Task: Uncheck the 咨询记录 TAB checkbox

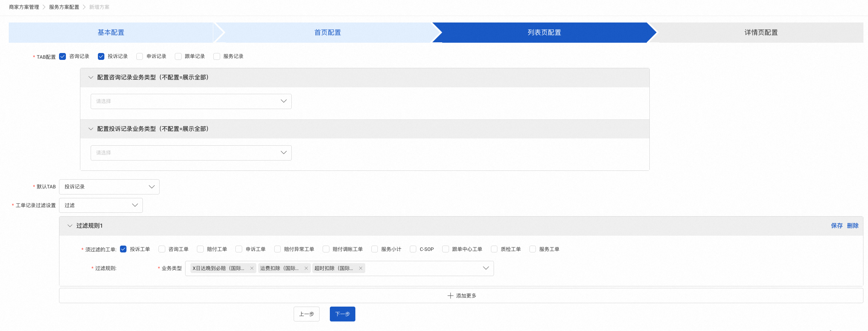Action: [x=63, y=56]
